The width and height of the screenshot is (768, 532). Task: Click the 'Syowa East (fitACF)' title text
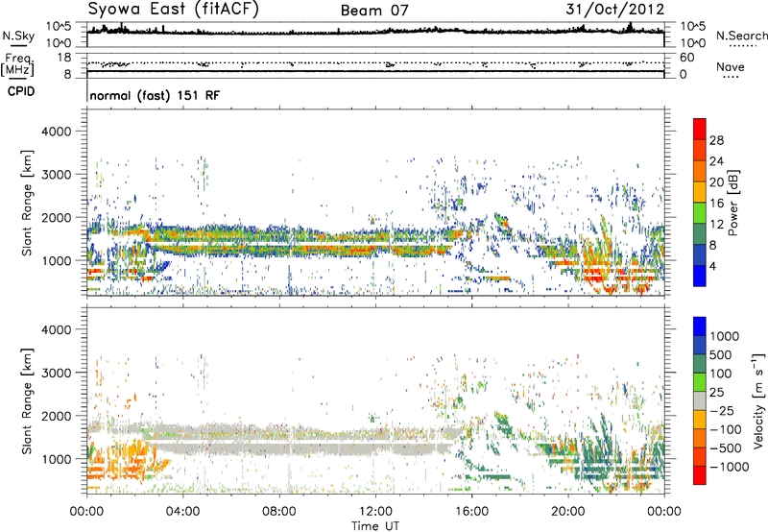(x=173, y=10)
